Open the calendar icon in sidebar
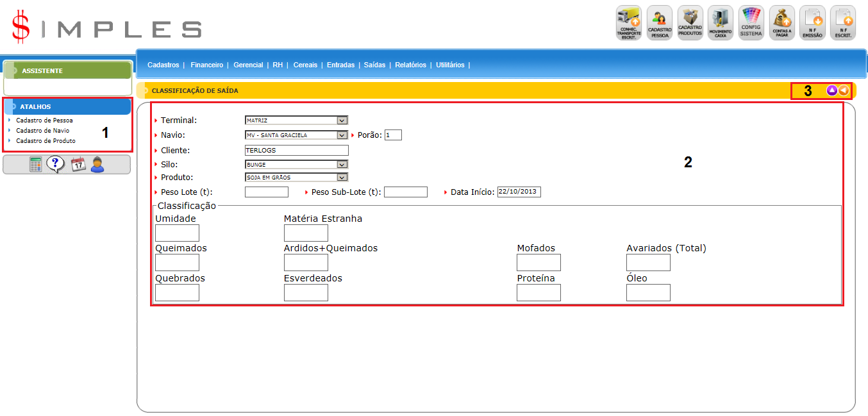This screenshot has width=868, height=416. (78, 165)
